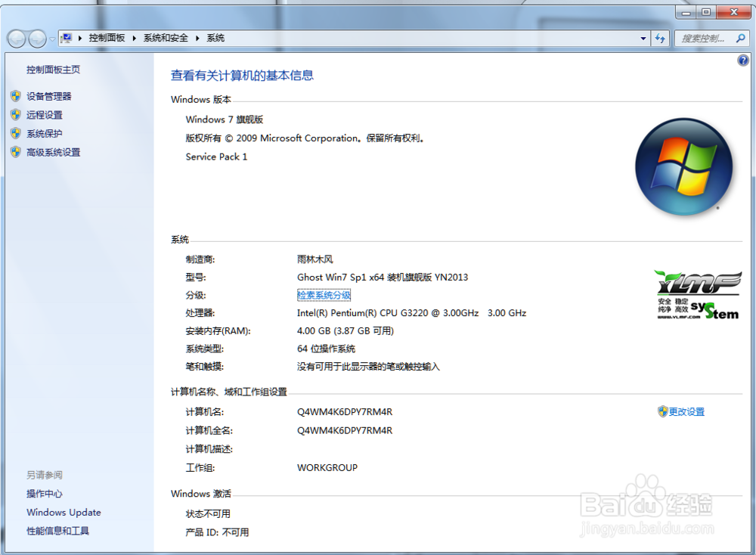Screen dimensions: 756x555
Task: Click the pen and touch value 没有可用于此显示器的笔或触控输入
Action: (368, 367)
